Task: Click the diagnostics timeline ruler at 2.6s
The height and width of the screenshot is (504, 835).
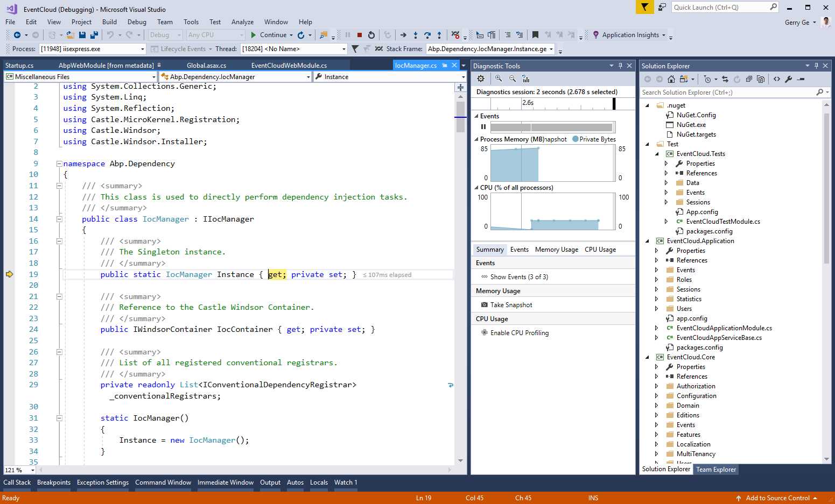Action: (528, 103)
